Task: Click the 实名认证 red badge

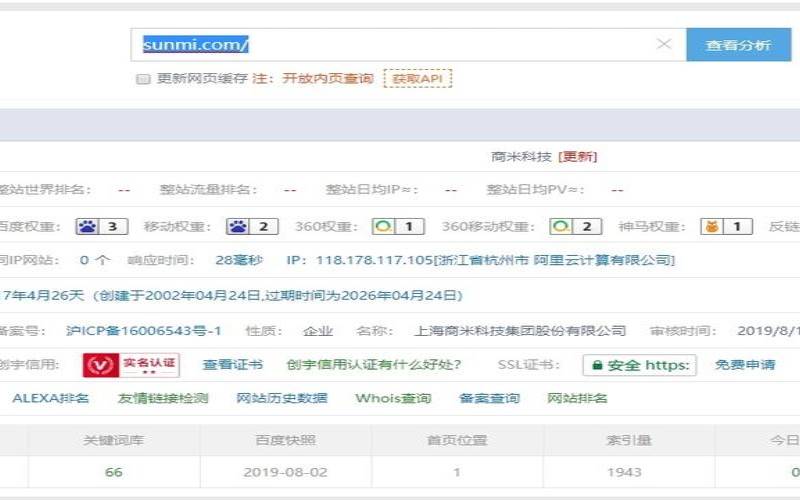Action: point(131,365)
